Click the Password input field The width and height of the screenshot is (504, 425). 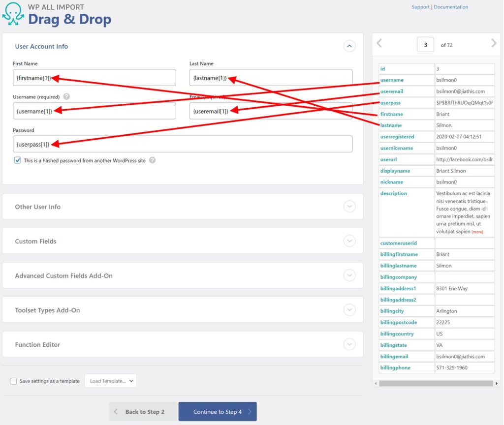click(183, 144)
